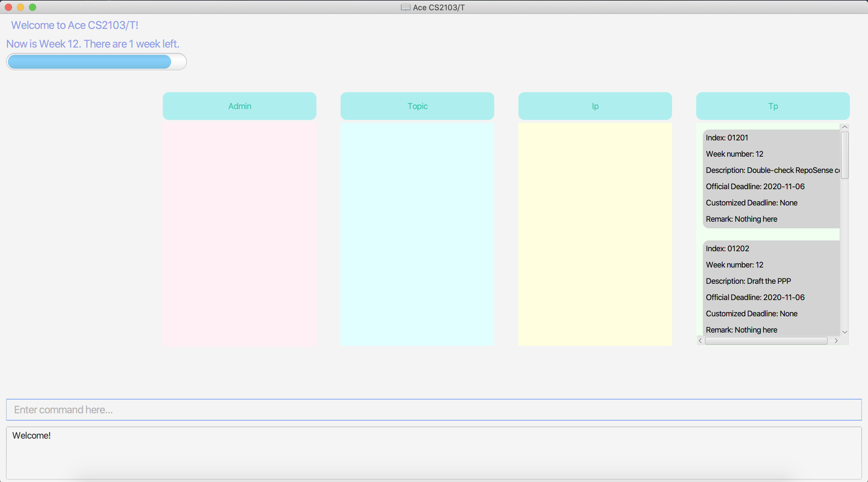Click the Tp list scroll-right arrow
868x482 pixels.
click(x=836, y=341)
